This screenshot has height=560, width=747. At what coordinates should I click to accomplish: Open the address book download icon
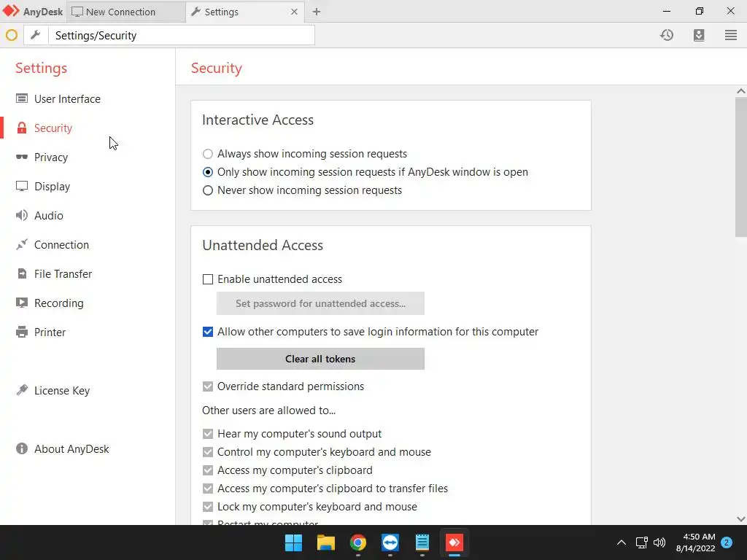coord(698,35)
